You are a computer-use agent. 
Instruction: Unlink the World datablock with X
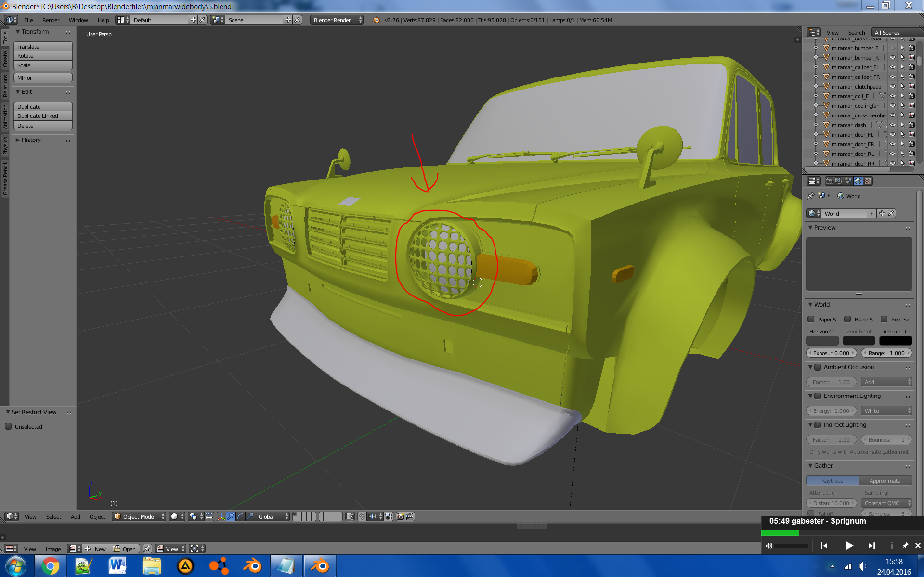click(891, 213)
